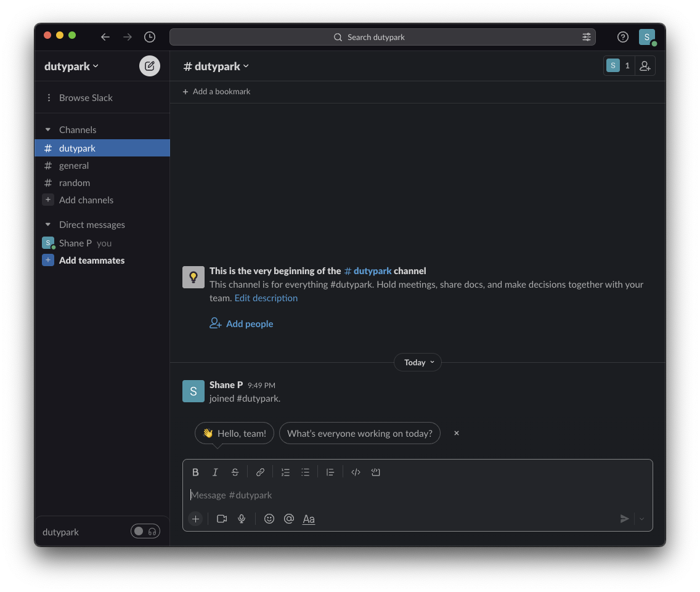Viewport: 700px width, 592px height.
Task: Go forward with the right arrow
Action: point(128,37)
